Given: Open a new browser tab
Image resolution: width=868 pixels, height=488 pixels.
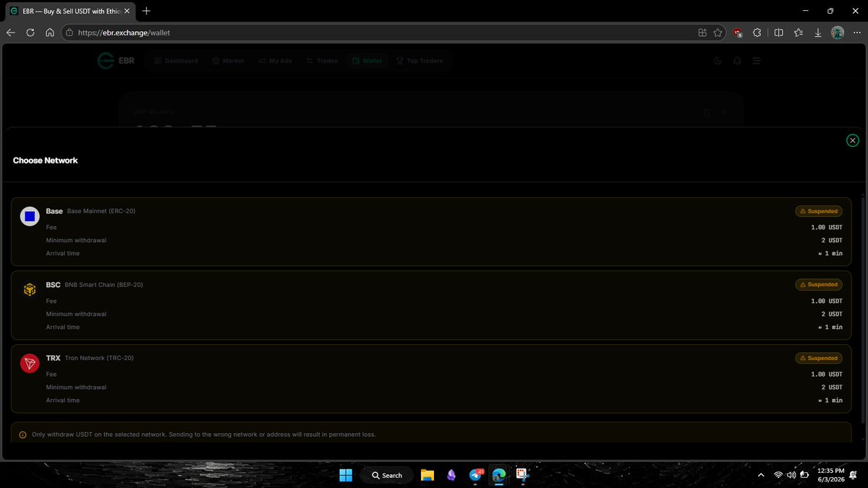Looking at the screenshot, I should pyautogui.click(x=147, y=11).
